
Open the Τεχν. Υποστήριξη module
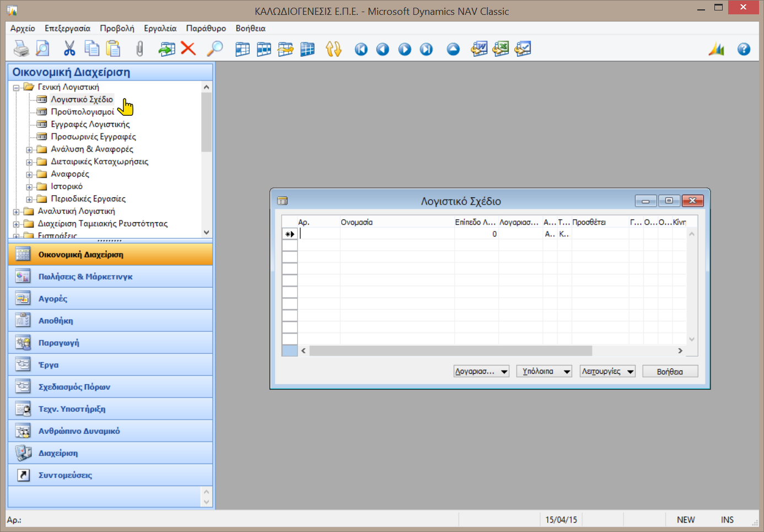click(110, 409)
